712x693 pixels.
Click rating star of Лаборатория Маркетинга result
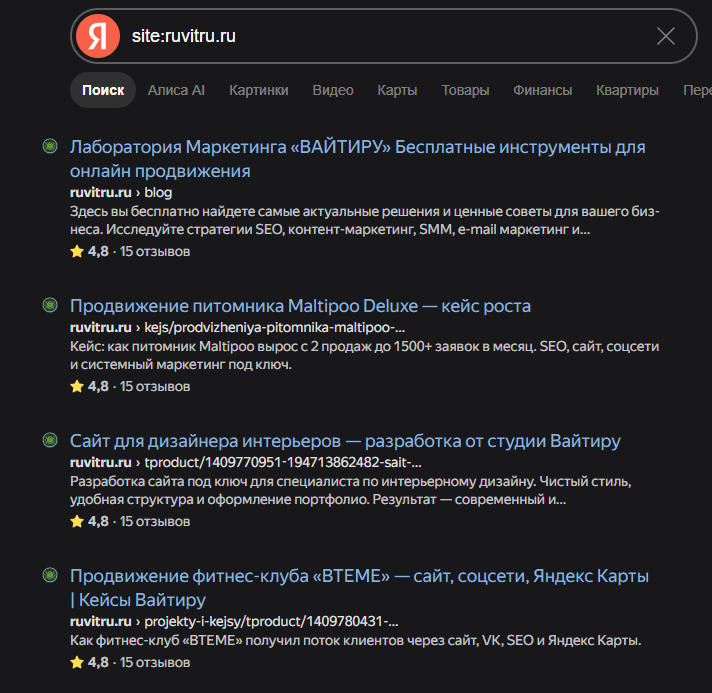(x=77, y=251)
